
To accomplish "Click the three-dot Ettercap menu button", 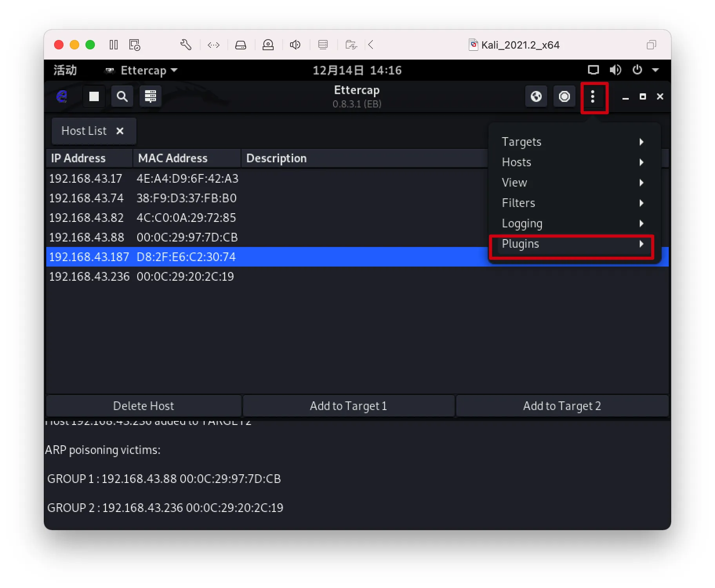I will tap(593, 96).
